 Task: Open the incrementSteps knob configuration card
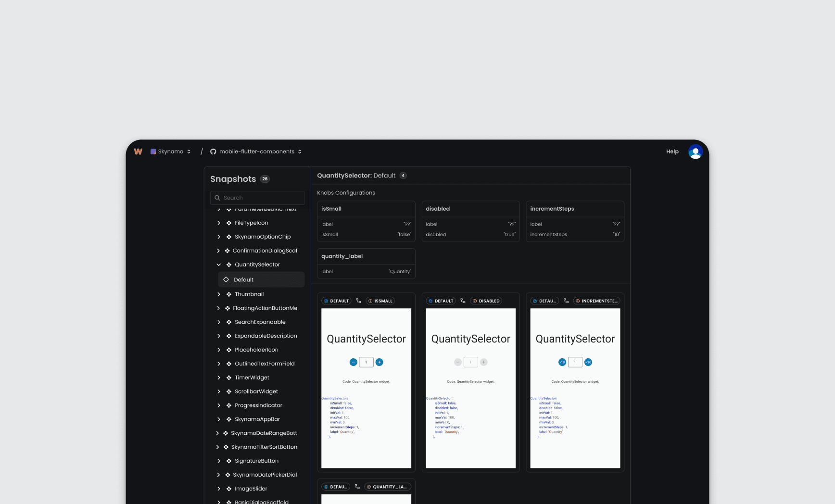tap(575, 221)
